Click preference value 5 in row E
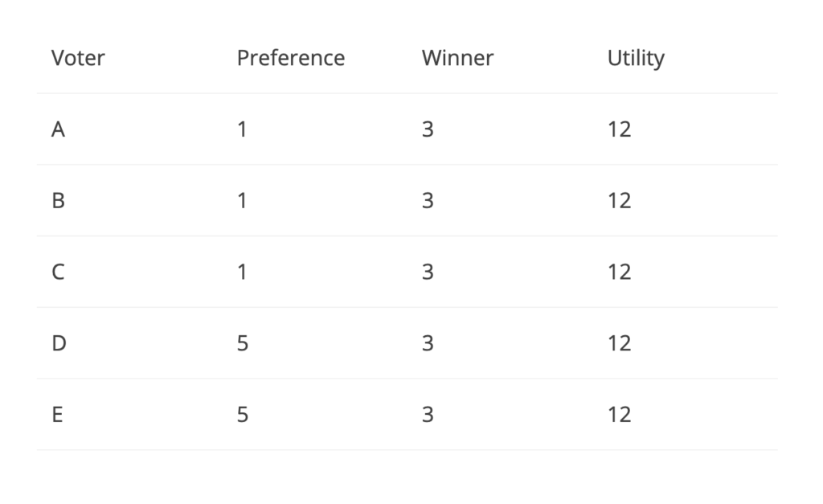823x504 pixels. [x=243, y=415]
